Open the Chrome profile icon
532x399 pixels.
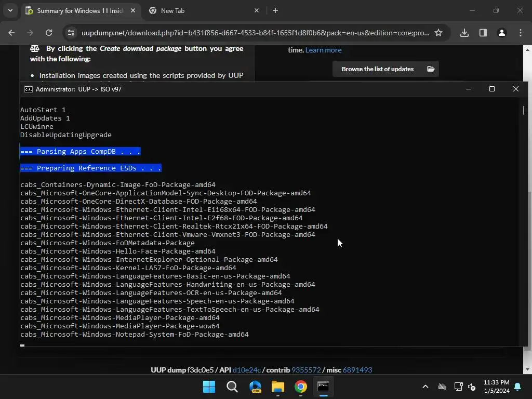(502, 33)
